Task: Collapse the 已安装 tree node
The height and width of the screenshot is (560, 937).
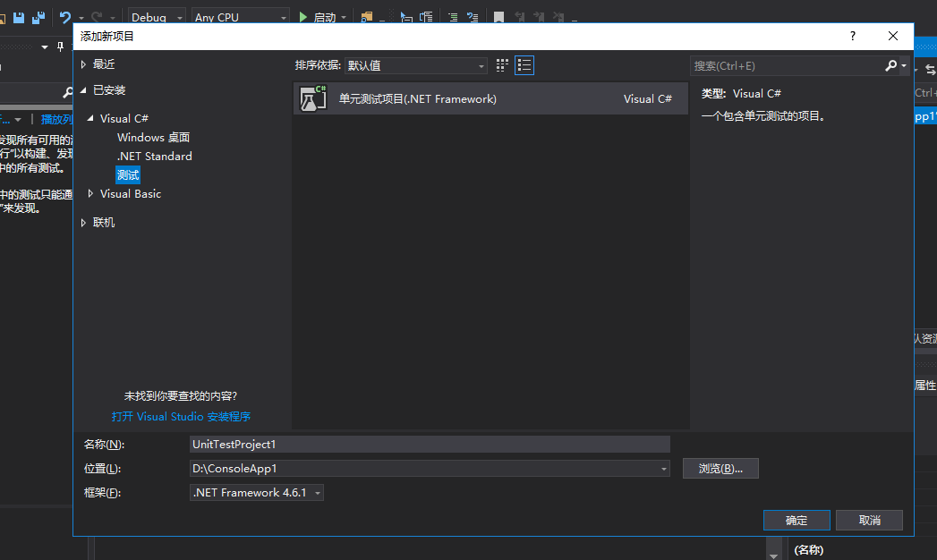Action: click(x=83, y=90)
